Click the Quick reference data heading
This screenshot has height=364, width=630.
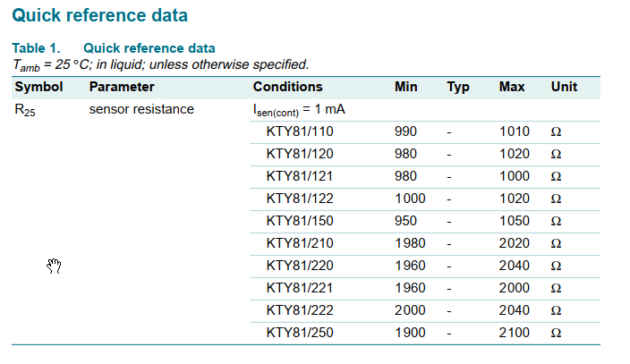click(x=99, y=16)
